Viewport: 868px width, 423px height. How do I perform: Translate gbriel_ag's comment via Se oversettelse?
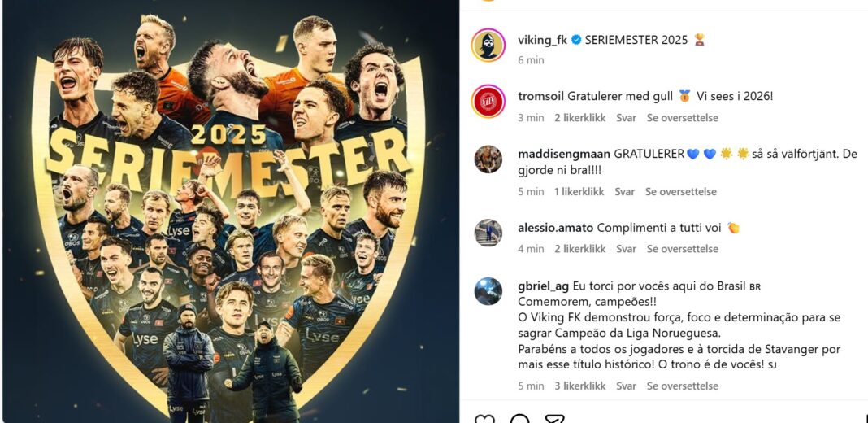coord(683,386)
